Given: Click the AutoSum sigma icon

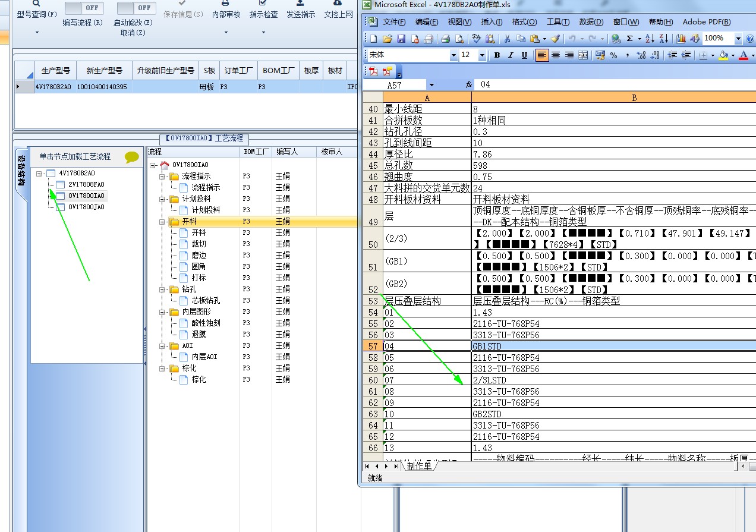Looking at the screenshot, I should coord(629,39).
